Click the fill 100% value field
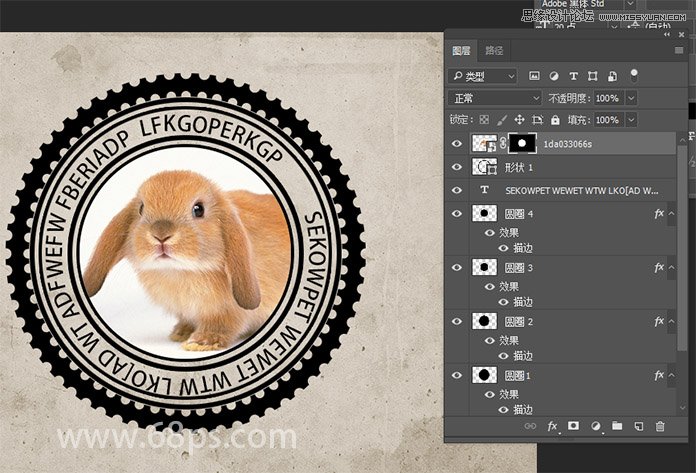The height and width of the screenshot is (473, 696). (x=607, y=120)
